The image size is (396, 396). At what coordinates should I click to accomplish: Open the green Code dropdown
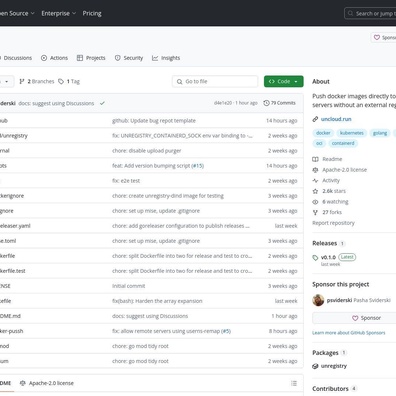click(284, 81)
